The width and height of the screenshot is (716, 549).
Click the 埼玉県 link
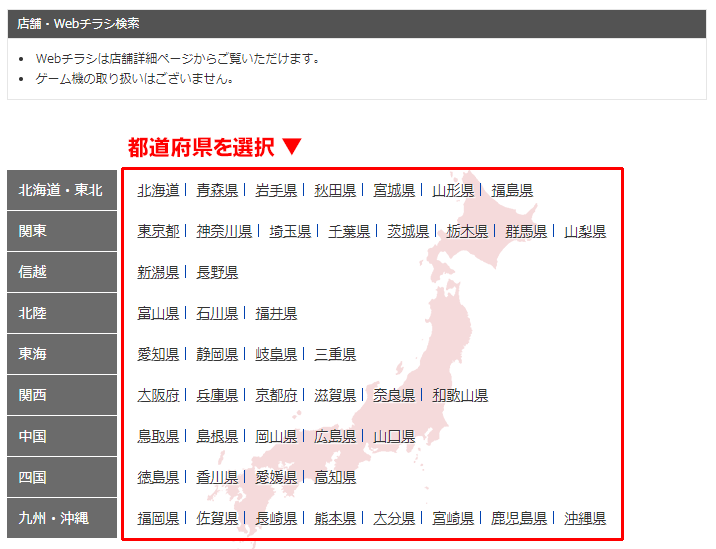(290, 232)
